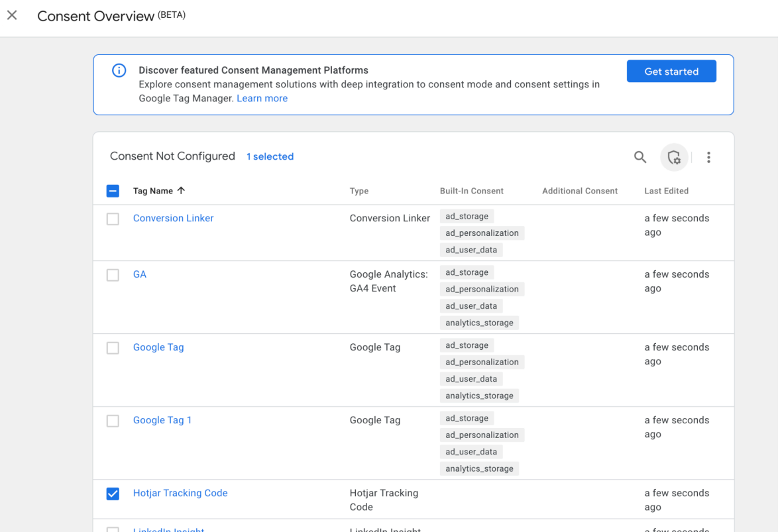
Task: Open the search tags magnifier icon
Action: tap(640, 157)
